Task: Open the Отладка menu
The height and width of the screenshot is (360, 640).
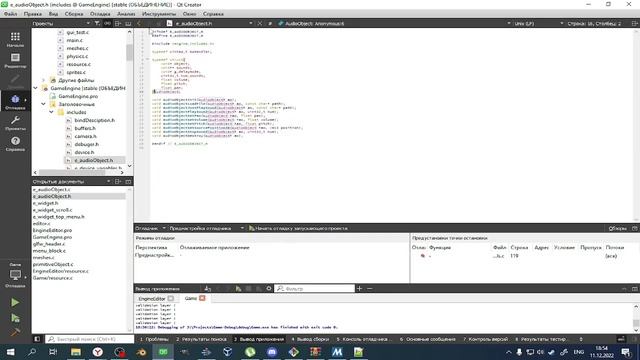Action: click(x=100, y=13)
